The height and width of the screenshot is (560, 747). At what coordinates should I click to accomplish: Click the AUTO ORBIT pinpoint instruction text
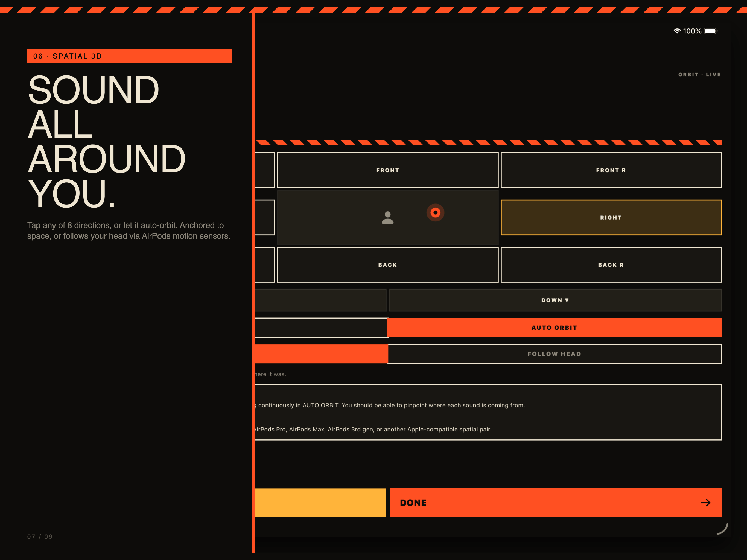(x=390, y=405)
